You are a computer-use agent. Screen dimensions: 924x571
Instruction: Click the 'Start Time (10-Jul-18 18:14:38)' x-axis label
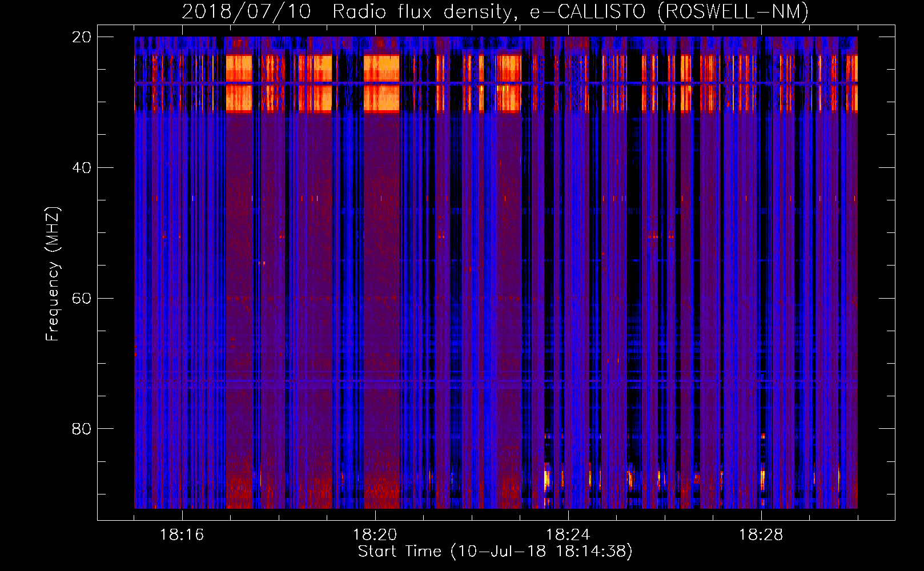pos(495,552)
